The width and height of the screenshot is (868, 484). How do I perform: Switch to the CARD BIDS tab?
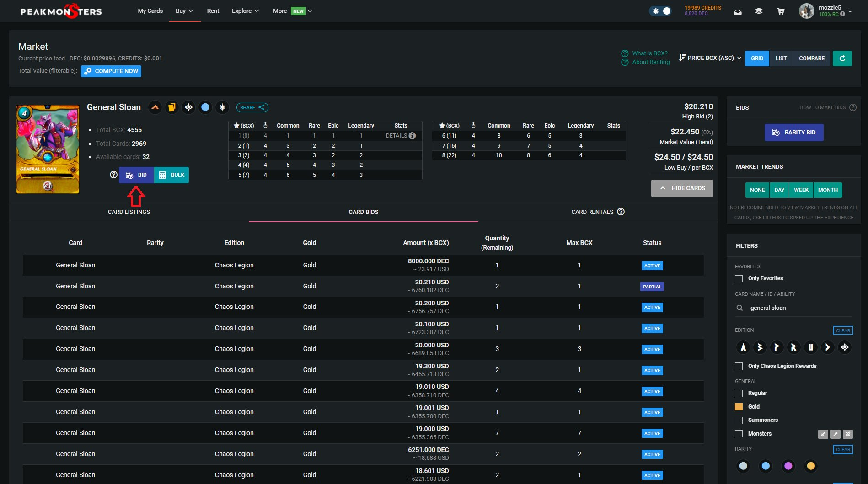[364, 212]
